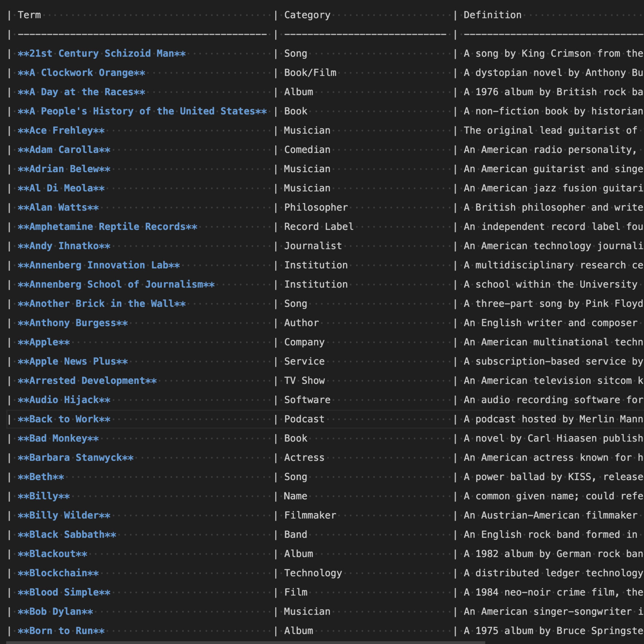This screenshot has height=644, width=644.
Task: Click the term 'A Clockwork Orange'
Action: [x=81, y=73]
